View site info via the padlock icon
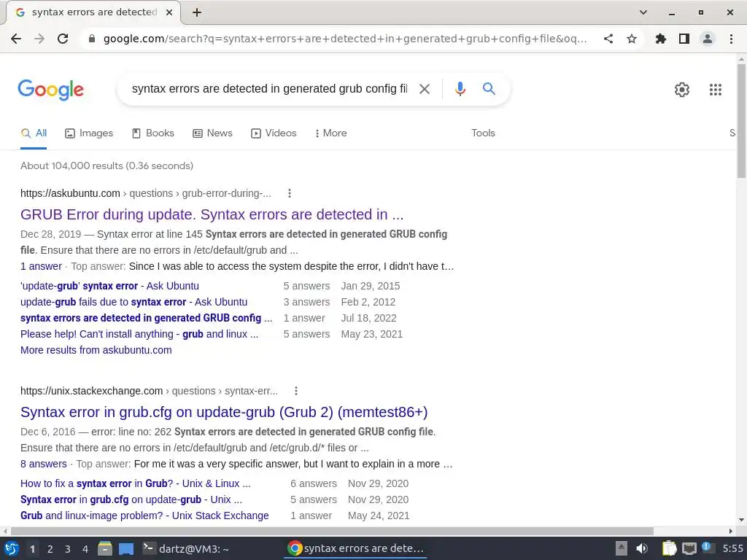Screen dimensions: 747x560 pos(92,39)
